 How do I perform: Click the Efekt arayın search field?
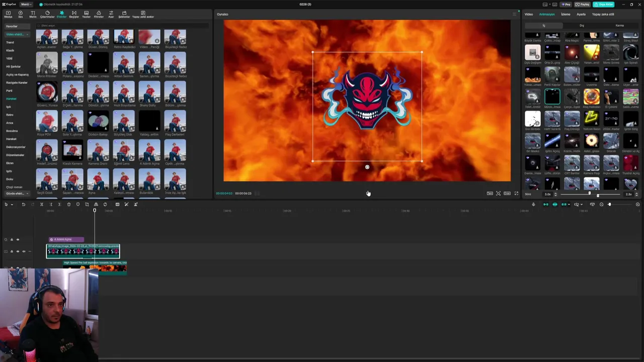123,26
